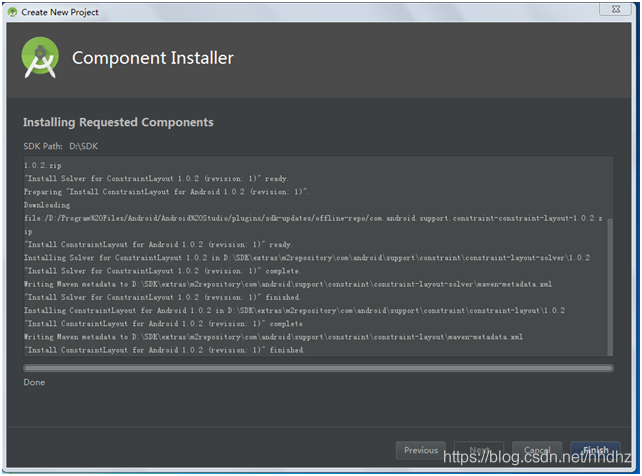
Task: Click the file:/D:/Program%20Files offline-repo path line
Action: (x=313, y=218)
